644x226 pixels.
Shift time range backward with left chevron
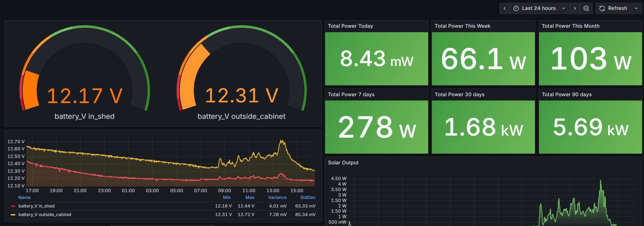(504, 8)
